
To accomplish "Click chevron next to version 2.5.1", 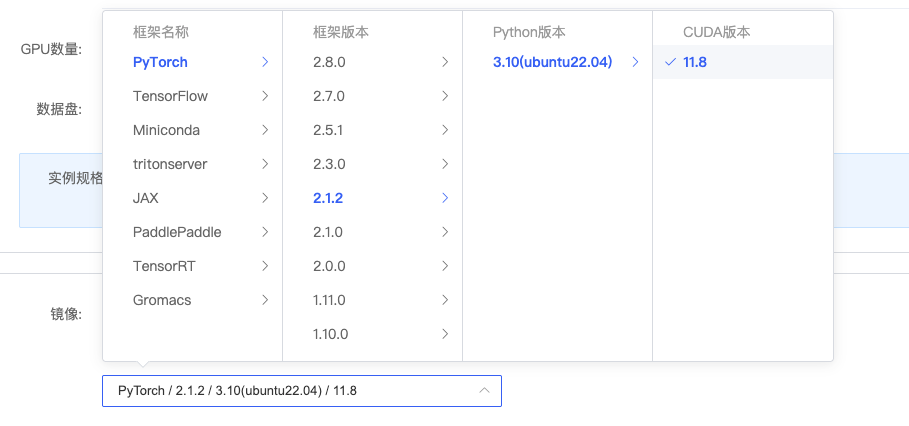I will (x=445, y=130).
